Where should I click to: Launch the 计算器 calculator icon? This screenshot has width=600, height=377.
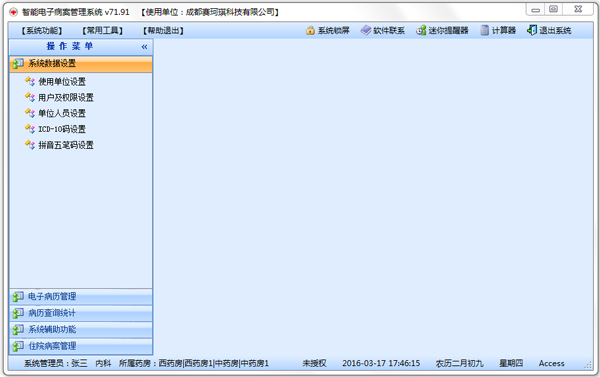point(484,30)
